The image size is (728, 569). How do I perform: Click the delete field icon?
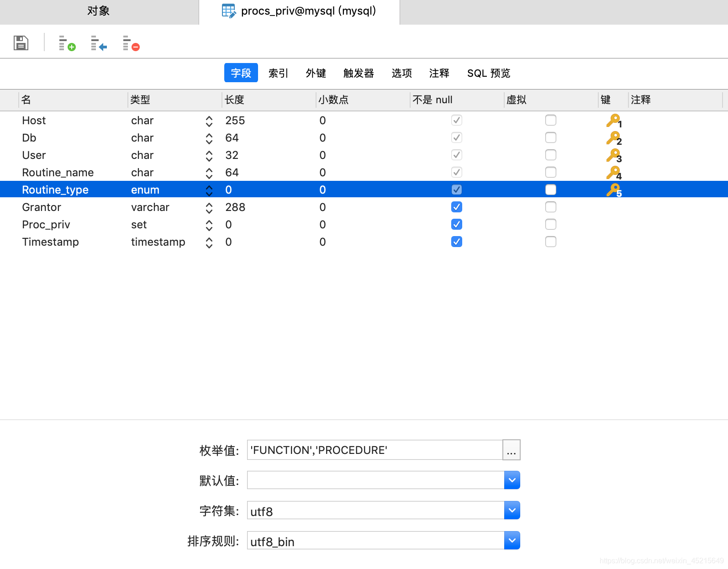coord(131,43)
